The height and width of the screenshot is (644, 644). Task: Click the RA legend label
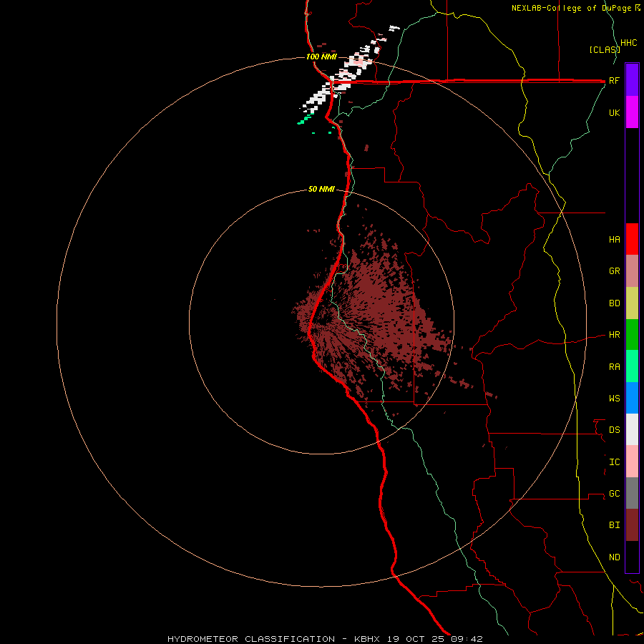[615, 367]
